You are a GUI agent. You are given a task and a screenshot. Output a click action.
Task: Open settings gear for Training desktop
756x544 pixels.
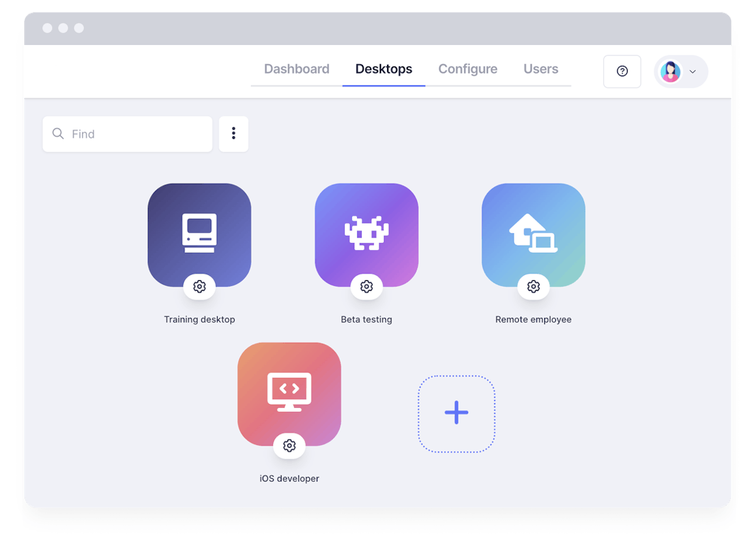199,287
